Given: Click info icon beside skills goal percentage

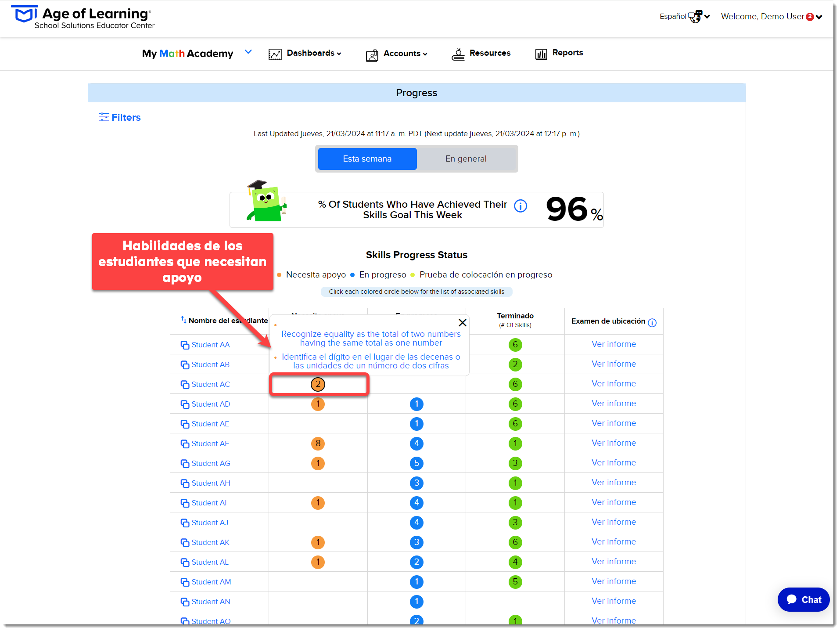Looking at the screenshot, I should (520, 206).
